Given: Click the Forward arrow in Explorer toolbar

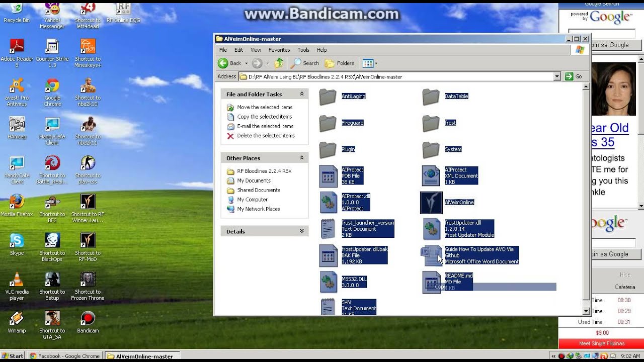Looking at the screenshot, I should point(257,63).
